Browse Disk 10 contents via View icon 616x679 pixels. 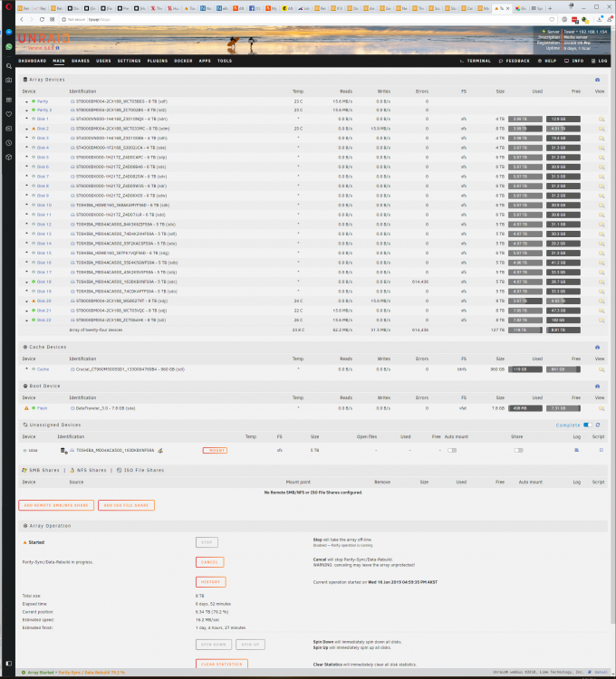click(602, 206)
